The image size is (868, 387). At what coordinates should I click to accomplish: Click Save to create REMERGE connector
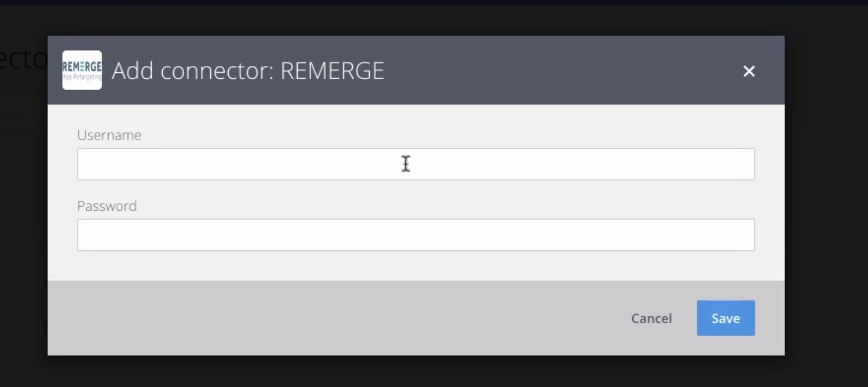coord(725,318)
